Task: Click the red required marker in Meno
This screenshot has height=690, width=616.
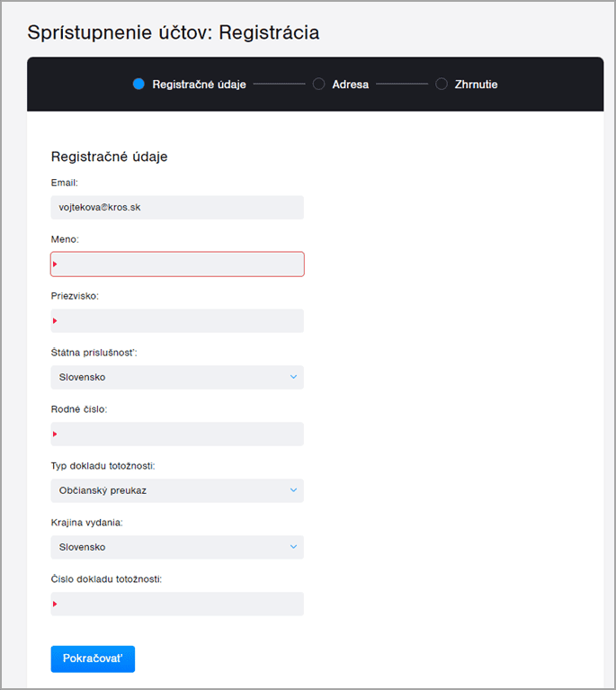Action: [55, 264]
